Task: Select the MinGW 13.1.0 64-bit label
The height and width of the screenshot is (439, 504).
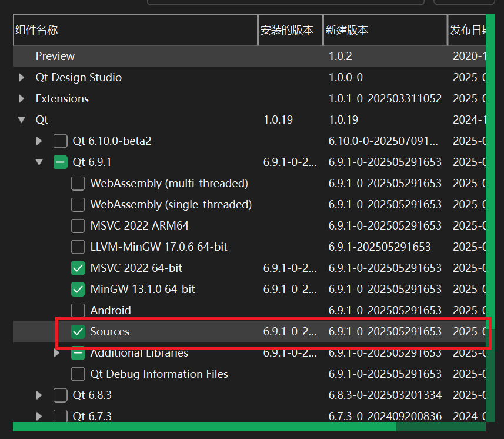Action: click(143, 290)
